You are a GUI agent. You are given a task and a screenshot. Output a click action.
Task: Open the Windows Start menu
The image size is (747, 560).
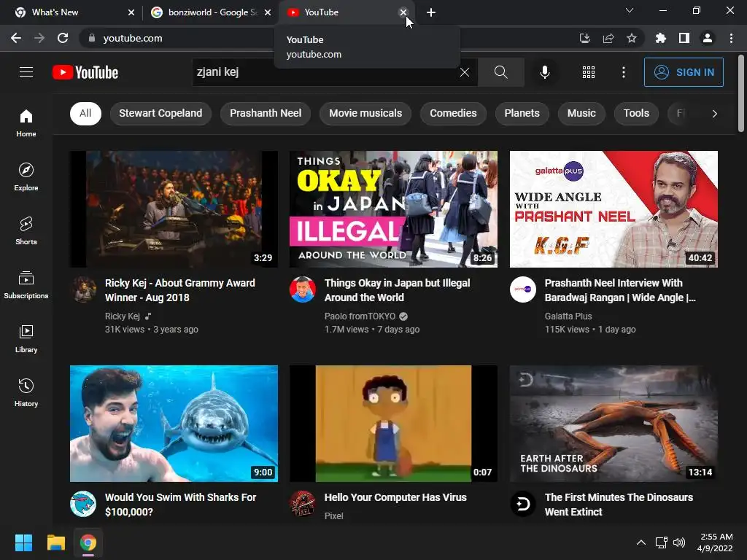point(23,542)
